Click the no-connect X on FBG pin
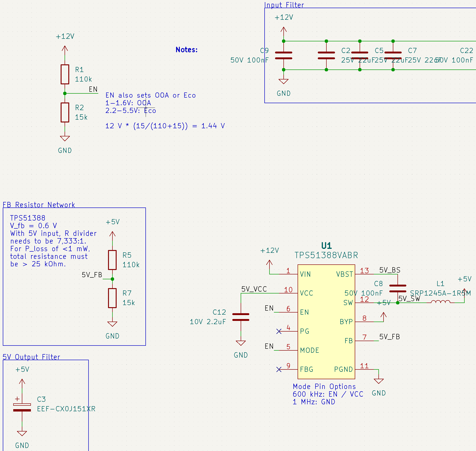Image resolution: width=476 pixels, height=451 pixels. (x=279, y=369)
